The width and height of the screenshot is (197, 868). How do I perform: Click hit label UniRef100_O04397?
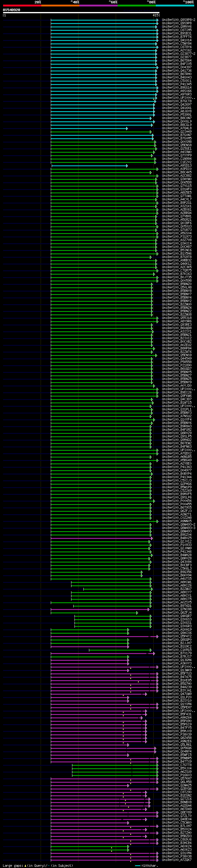(176, 67)
